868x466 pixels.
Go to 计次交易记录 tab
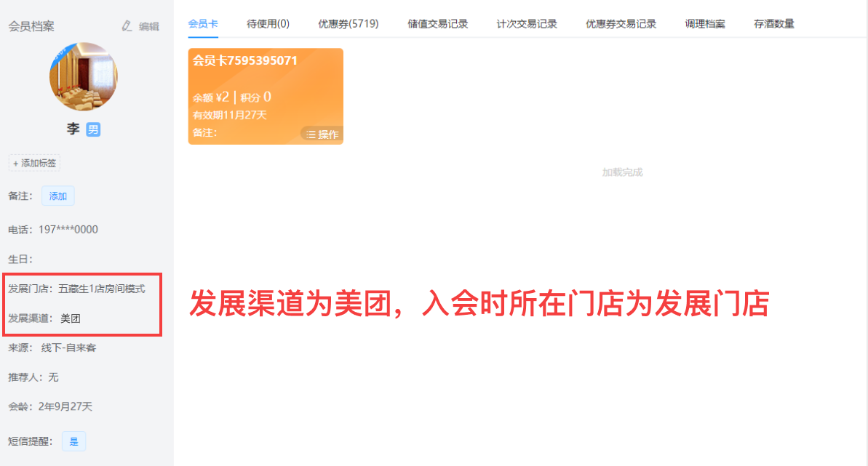(527, 24)
